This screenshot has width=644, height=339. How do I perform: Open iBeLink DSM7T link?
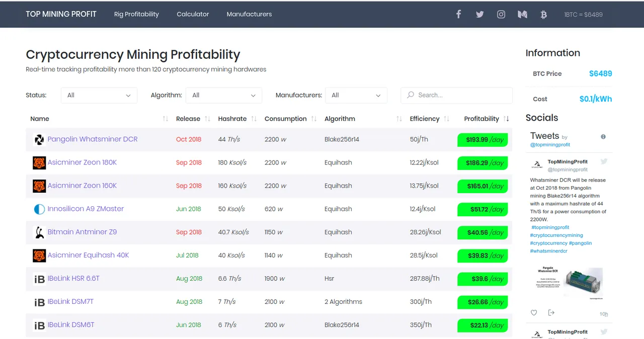pos(70,301)
